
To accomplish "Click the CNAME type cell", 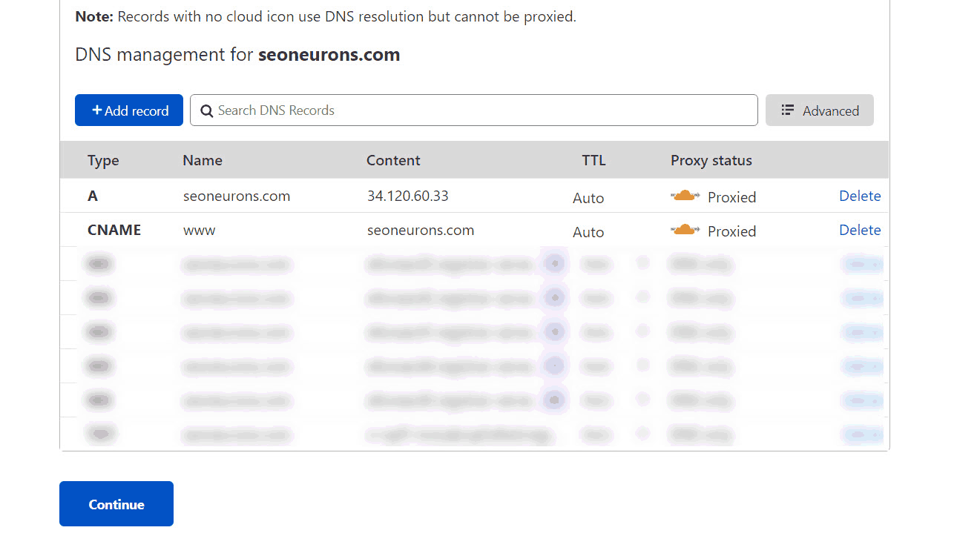I will coord(114,230).
